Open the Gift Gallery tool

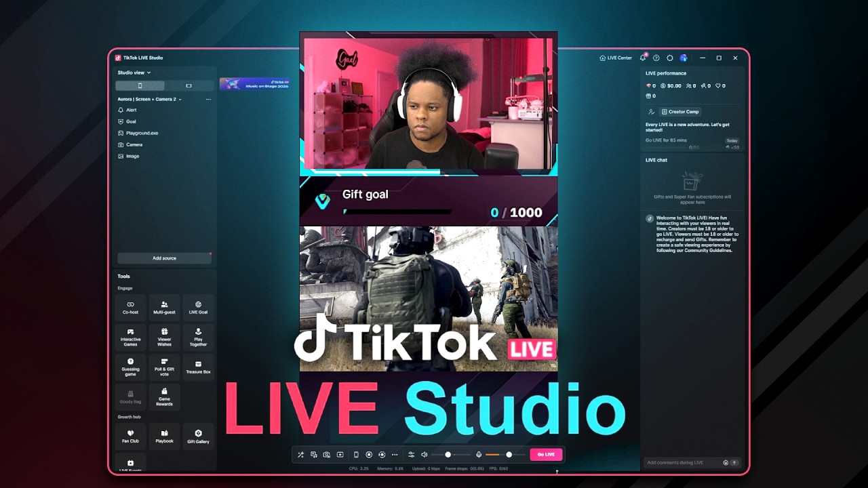[198, 436]
